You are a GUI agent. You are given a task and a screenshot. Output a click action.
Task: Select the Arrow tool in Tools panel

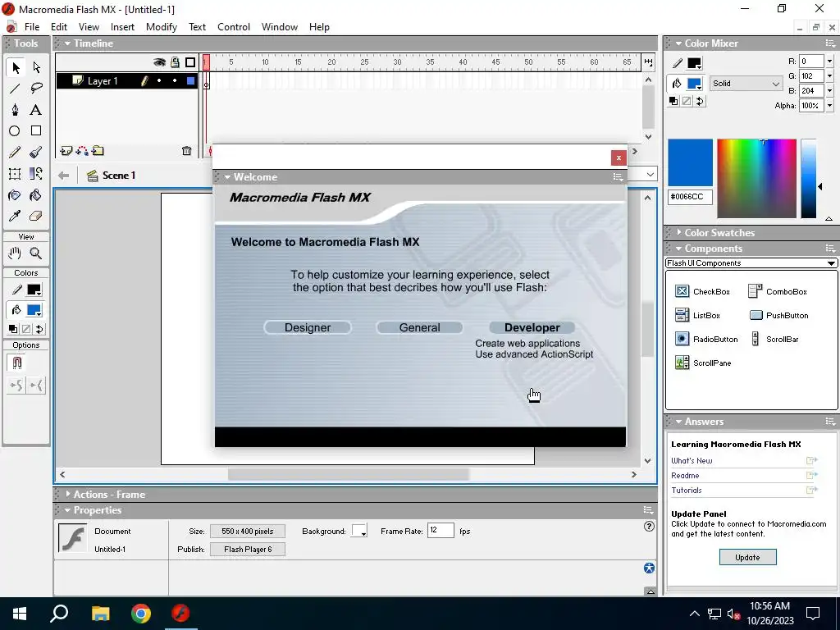pos(15,67)
